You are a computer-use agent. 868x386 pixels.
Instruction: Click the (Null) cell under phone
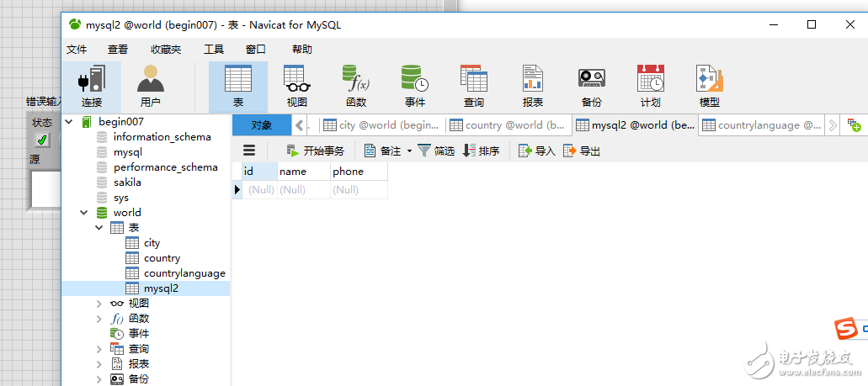pyautogui.click(x=359, y=190)
